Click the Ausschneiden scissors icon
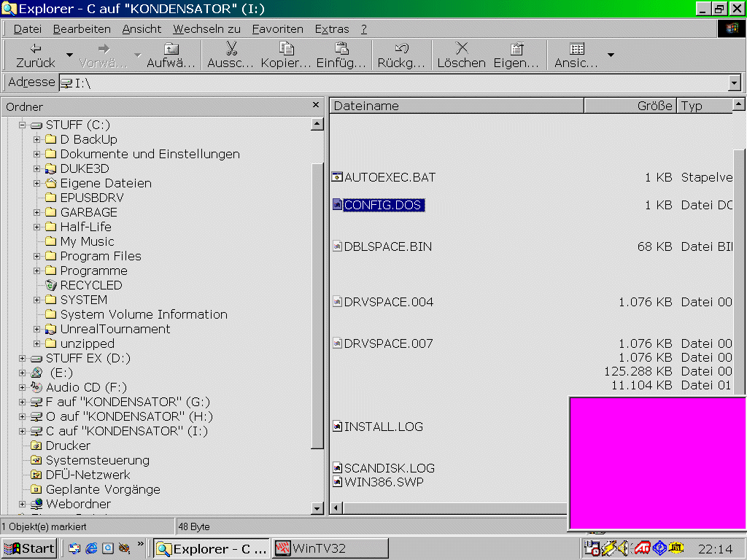Viewport: 747px width, 560px height. point(231,49)
